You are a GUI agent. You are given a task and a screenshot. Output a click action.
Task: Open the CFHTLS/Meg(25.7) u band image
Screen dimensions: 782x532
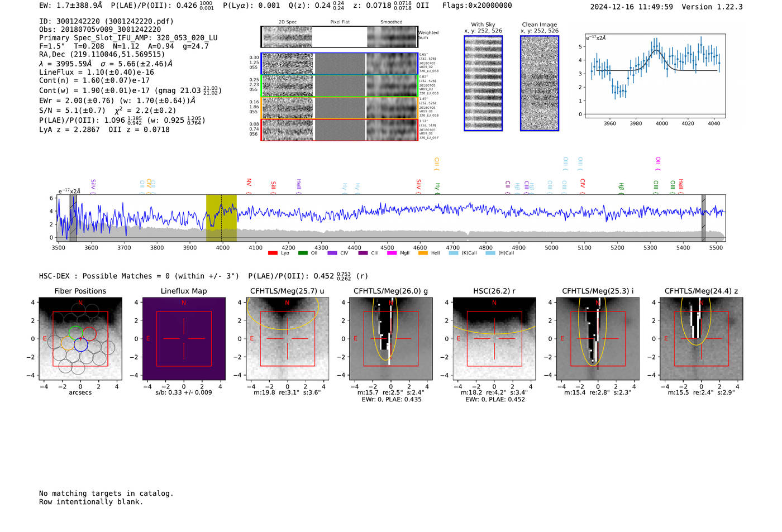click(x=287, y=338)
